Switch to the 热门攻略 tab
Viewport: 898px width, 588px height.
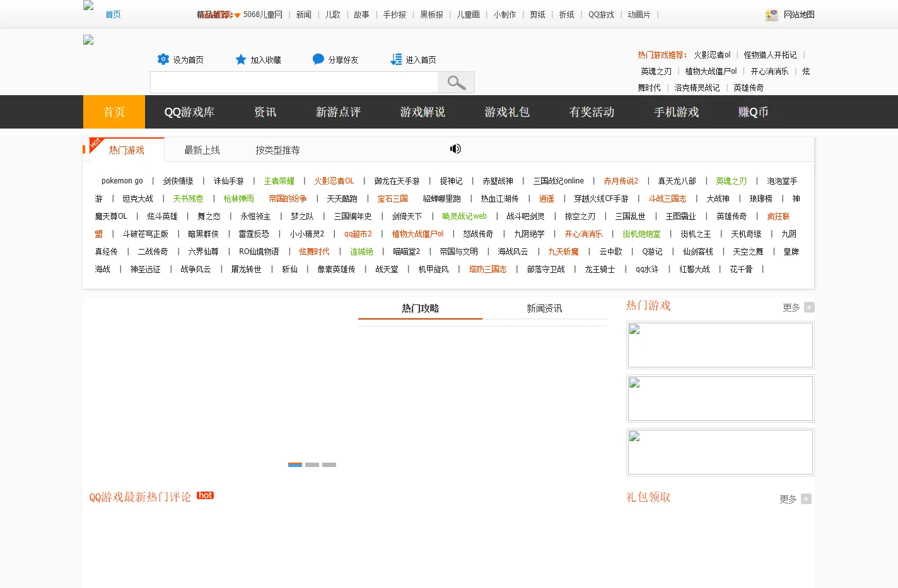420,308
